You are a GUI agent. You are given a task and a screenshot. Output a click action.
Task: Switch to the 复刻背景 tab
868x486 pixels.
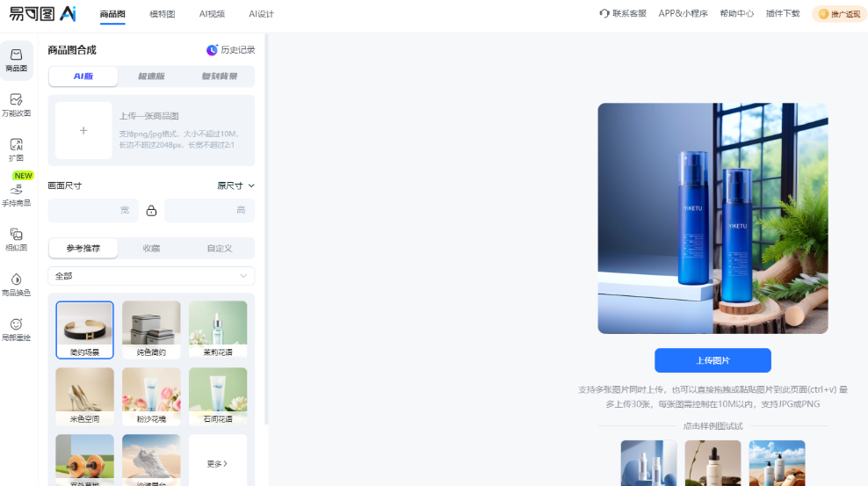pos(220,76)
